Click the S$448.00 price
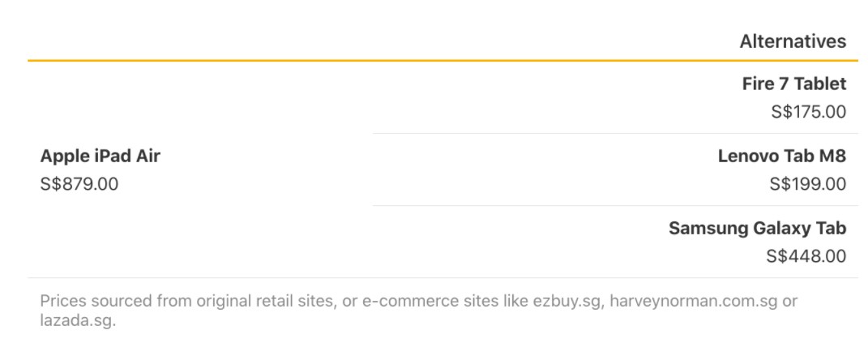This screenshot has width=868, height=343. [x=806, y=256]
